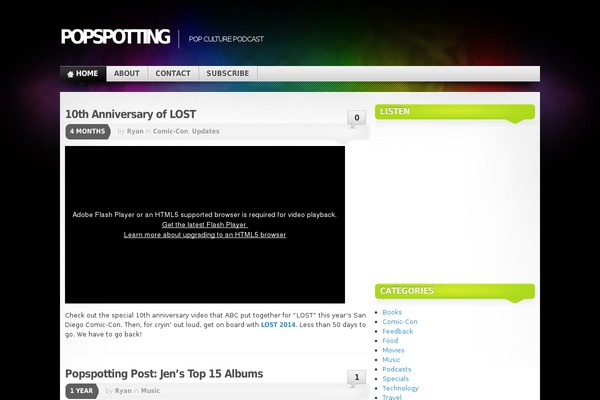Image resolution: width=600 pixels, height=400 pixels.
Task: Click the POP CULTURE PODCAST tagline
Action: (x=226, y=39)
